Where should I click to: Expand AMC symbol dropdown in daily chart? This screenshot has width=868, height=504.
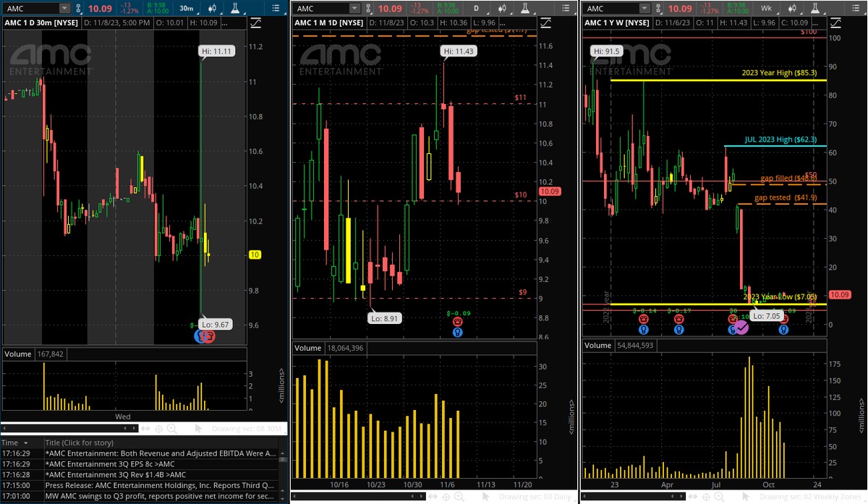click(354, 8)
